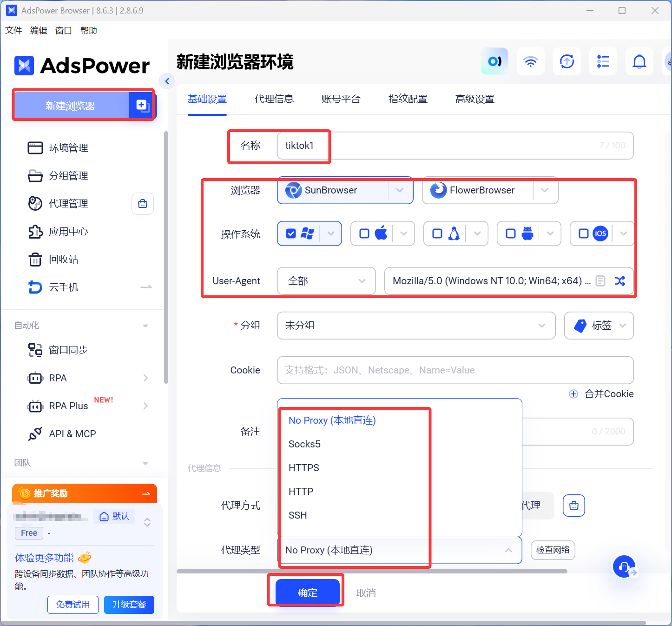Collapse the sidebar with the arrow icon

pos(167,81)
